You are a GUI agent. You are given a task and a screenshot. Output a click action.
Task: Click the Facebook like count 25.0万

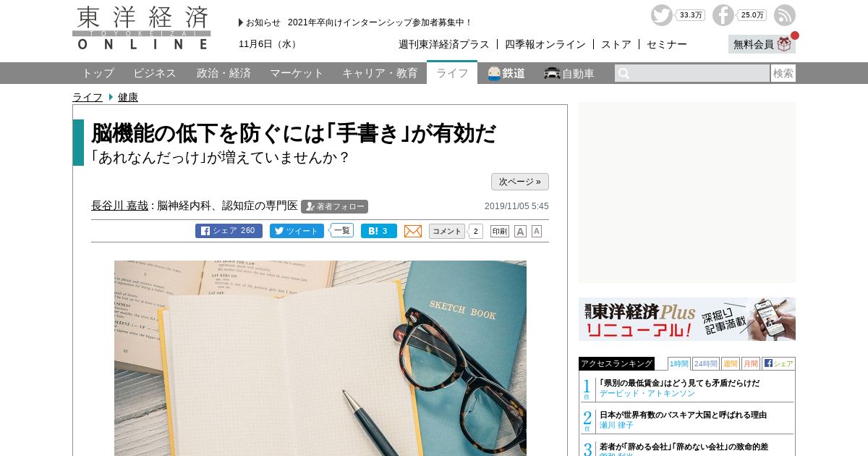(752, 15)
